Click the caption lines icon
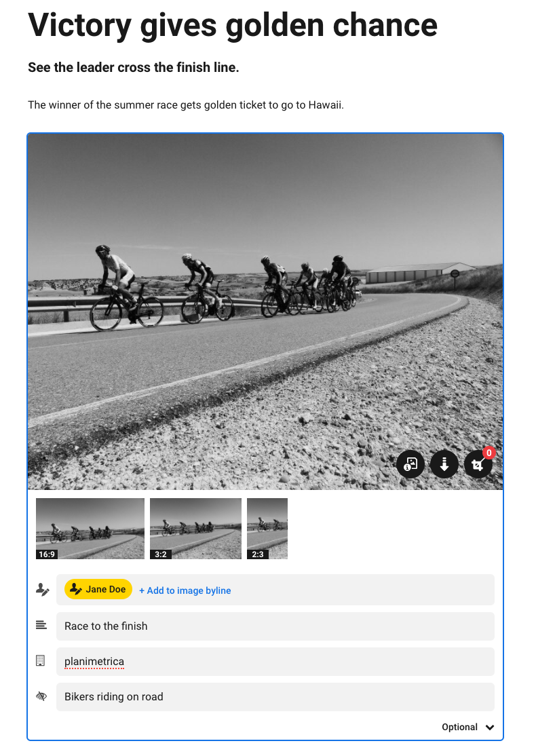This screenshot has width=536, height=756. [41, 625]
